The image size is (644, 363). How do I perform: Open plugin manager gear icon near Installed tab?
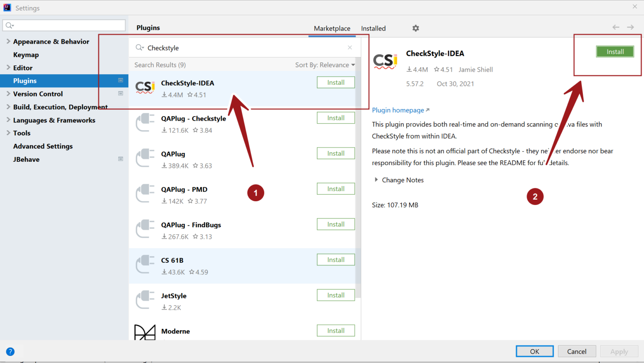[415, 28]
